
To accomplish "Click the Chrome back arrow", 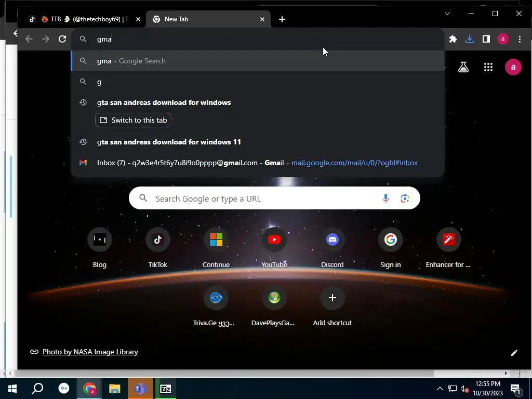I will (x=29, y=39).
